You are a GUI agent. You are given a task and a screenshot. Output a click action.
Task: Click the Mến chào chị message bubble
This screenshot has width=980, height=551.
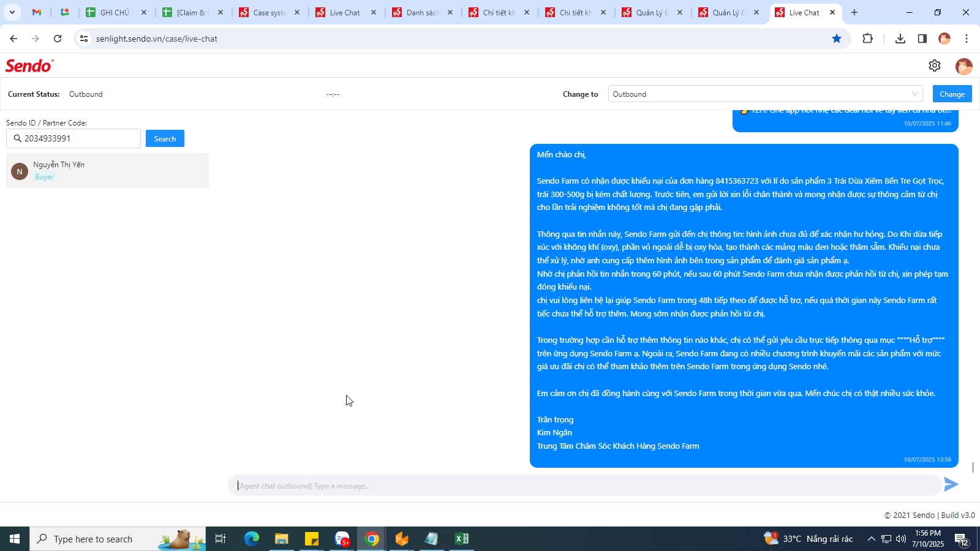744,305
